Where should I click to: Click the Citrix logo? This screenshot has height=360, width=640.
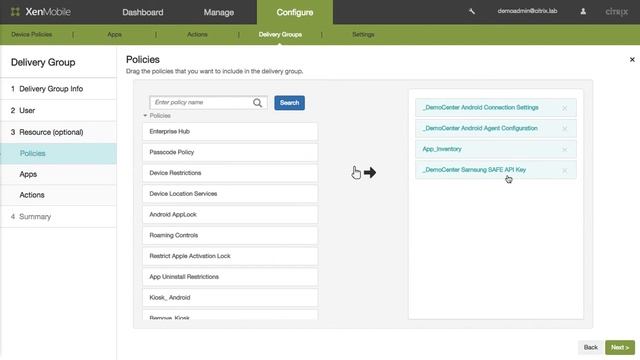pyautogui.click(x=616, y=12)
